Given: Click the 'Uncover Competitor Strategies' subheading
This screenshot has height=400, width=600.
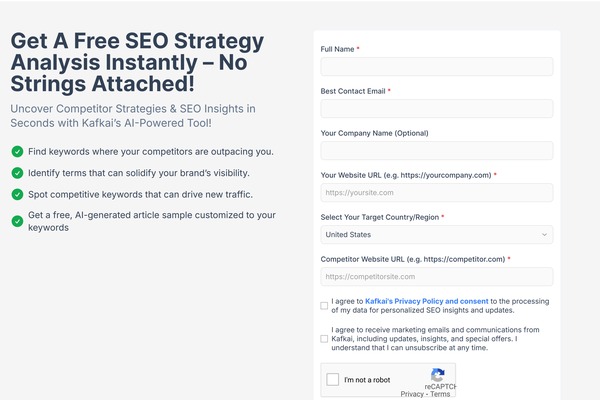Looking at the screenshot, I should [133, 116].
